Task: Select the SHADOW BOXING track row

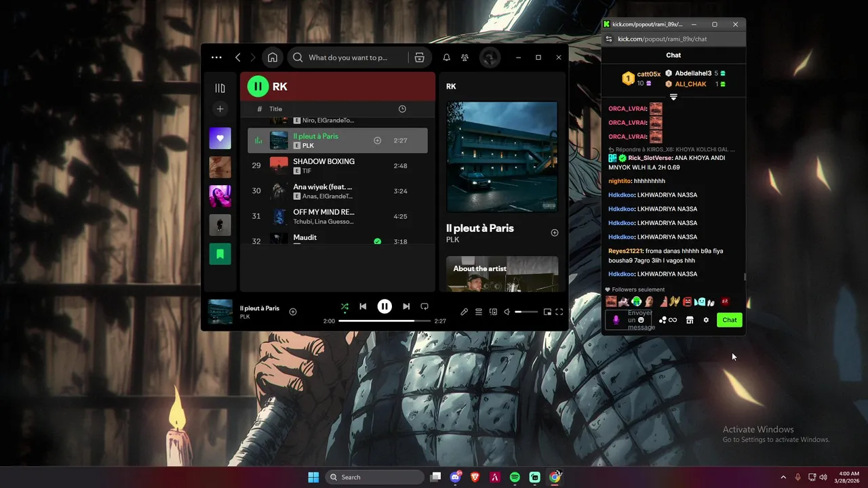Action: (x=337, y=165)
